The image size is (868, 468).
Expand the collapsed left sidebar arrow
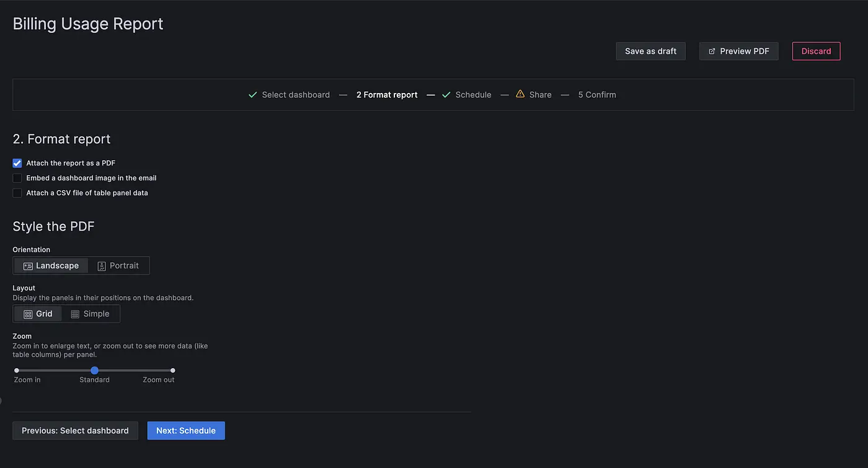pos(2,400)
